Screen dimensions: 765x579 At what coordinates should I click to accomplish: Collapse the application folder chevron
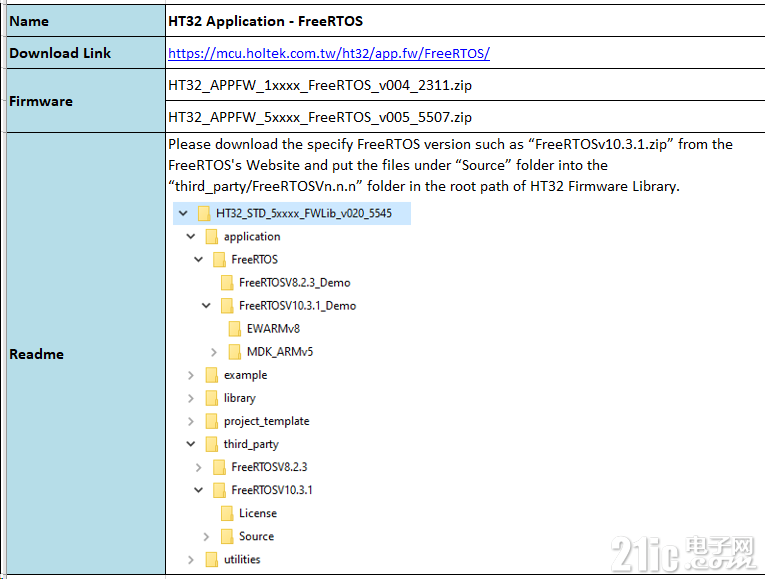pos(191,237)
